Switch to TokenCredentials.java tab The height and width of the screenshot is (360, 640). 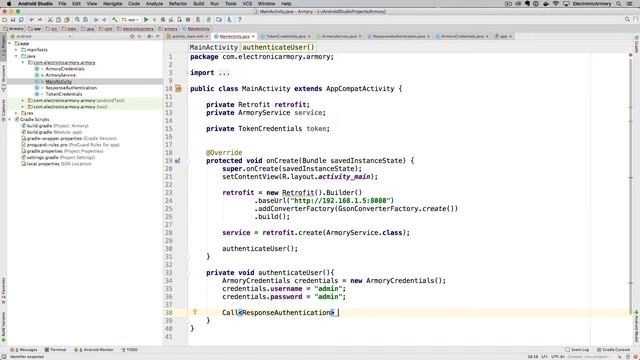[x=285, y=36]
